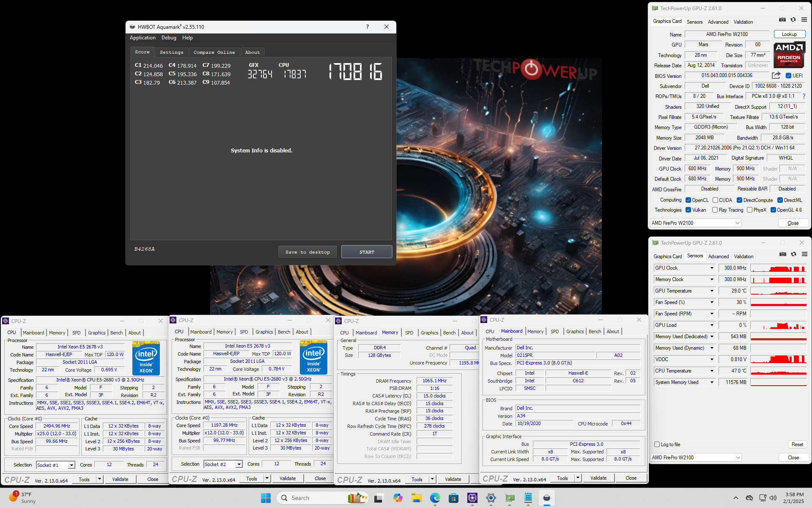Image resolution: width=812 pixels, height=508 pixels.
Task: Click refresh icon in GPU-Z Sensors window
Action: pyautogui.click(x=793, y=254)
